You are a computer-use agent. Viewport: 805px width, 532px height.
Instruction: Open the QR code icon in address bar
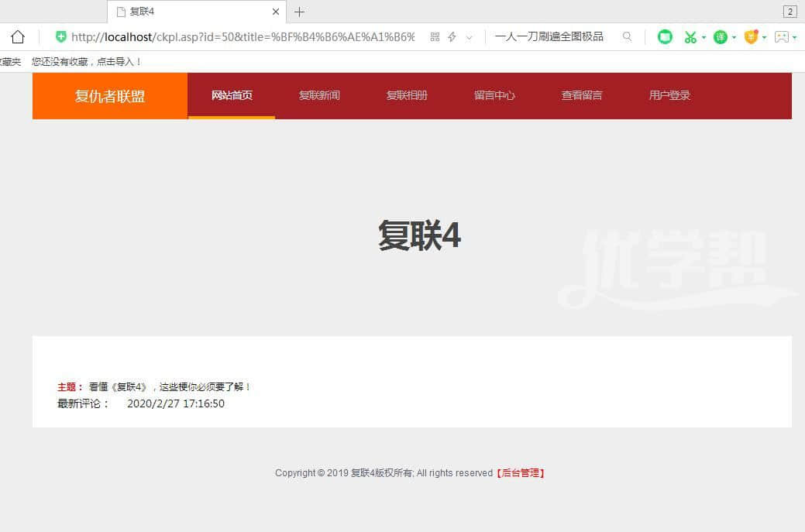click(435, 36)
